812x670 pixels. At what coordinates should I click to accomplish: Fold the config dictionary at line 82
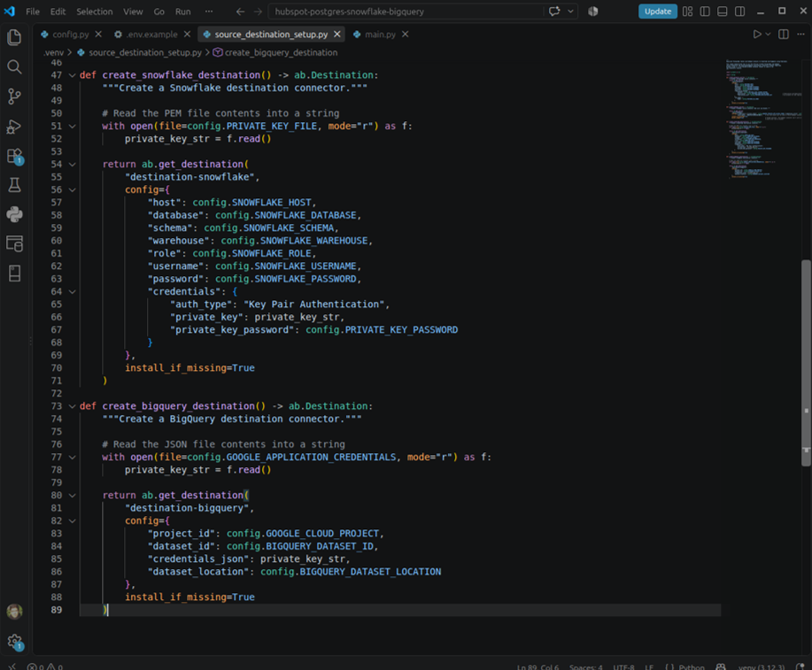[x=72, y=521]
